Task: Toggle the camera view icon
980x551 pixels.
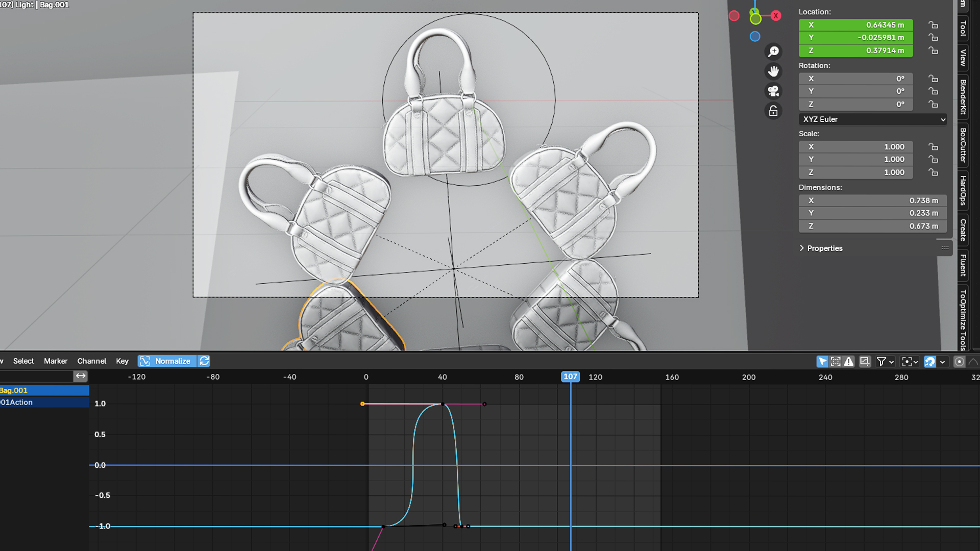Action: (x=774, y=91)
